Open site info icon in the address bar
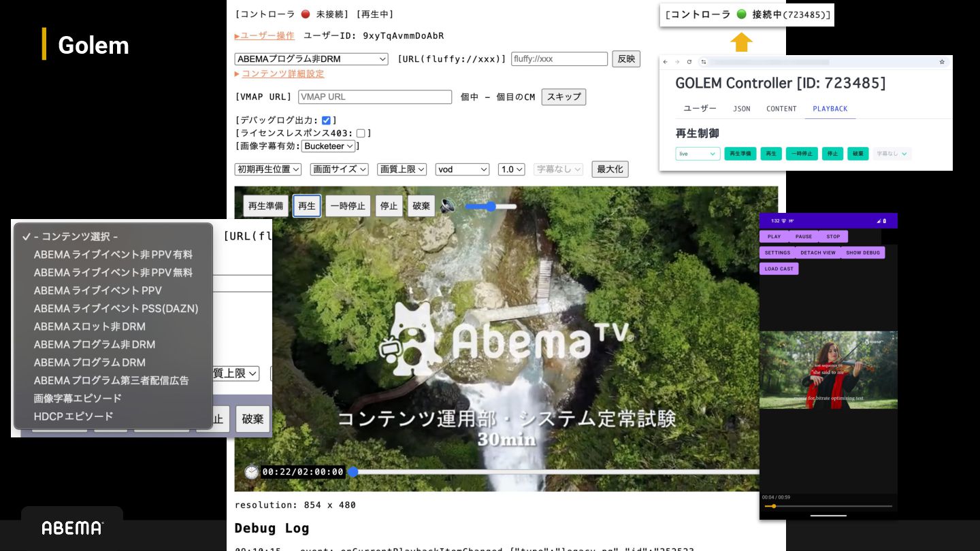Screen dimensions: 980x551 click(x=704, y=62)
